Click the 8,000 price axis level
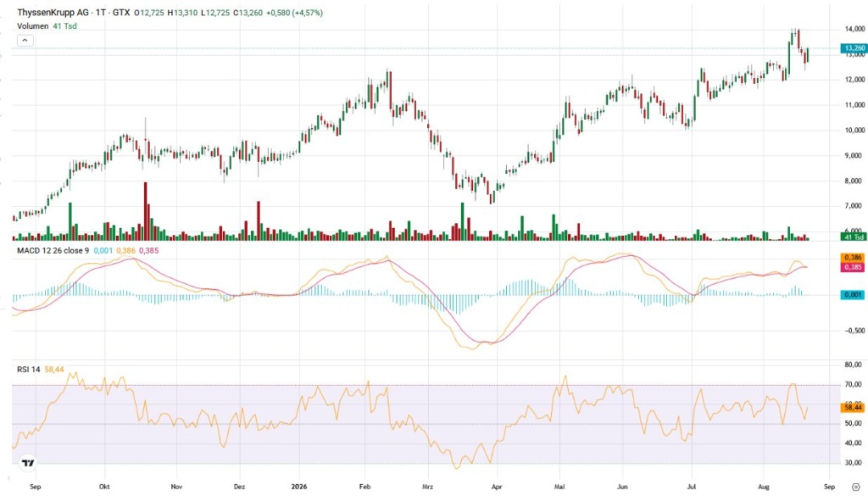 854,181
